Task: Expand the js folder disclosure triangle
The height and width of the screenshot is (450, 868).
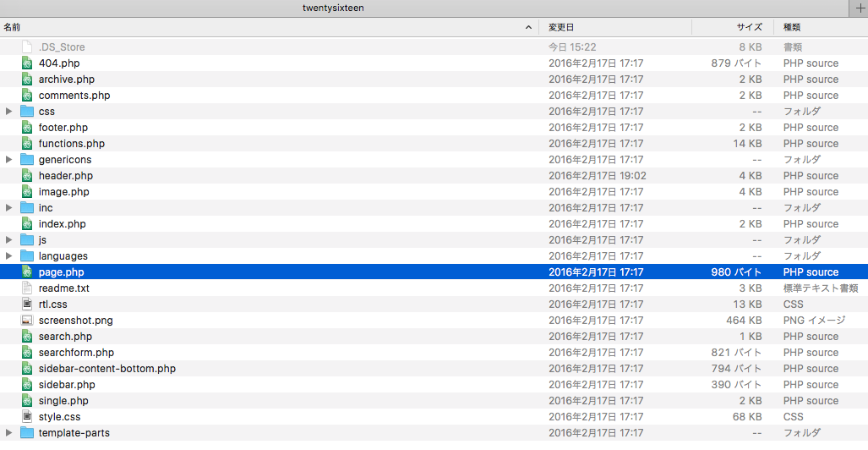Action: (x=9, y=240)
